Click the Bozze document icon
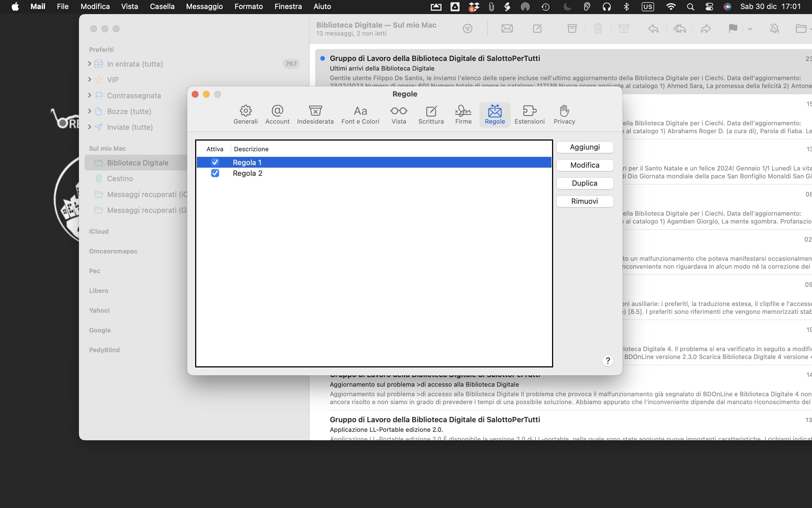The height and width of the screenshot is (508, 812). click(x=99, y=111)
